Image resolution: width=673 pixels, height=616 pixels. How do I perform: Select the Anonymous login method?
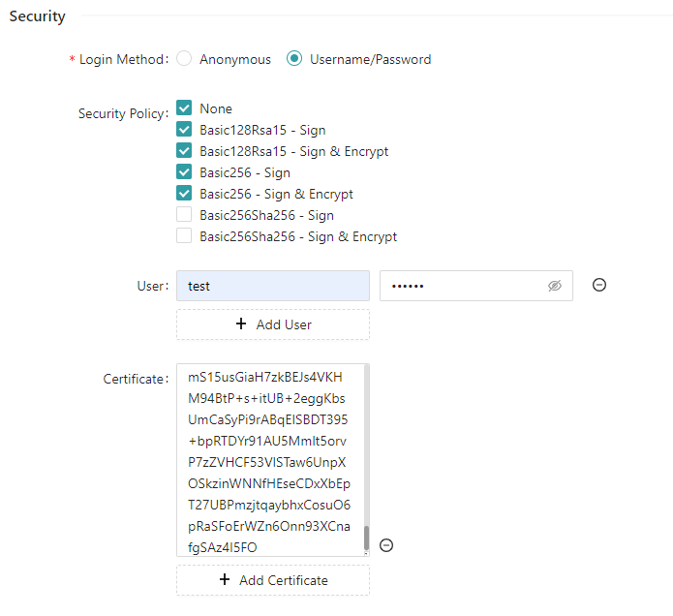184,58
